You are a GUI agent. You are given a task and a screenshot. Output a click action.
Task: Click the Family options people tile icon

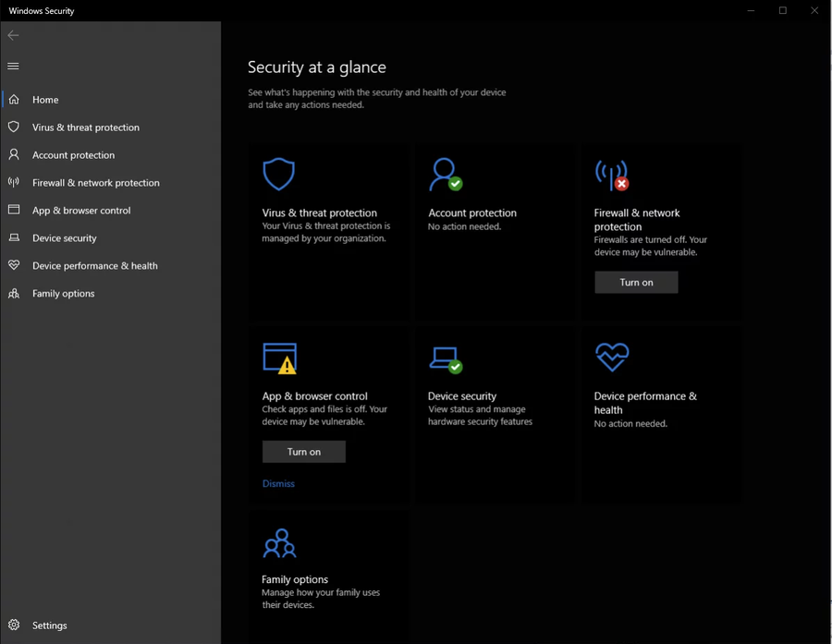279,543
